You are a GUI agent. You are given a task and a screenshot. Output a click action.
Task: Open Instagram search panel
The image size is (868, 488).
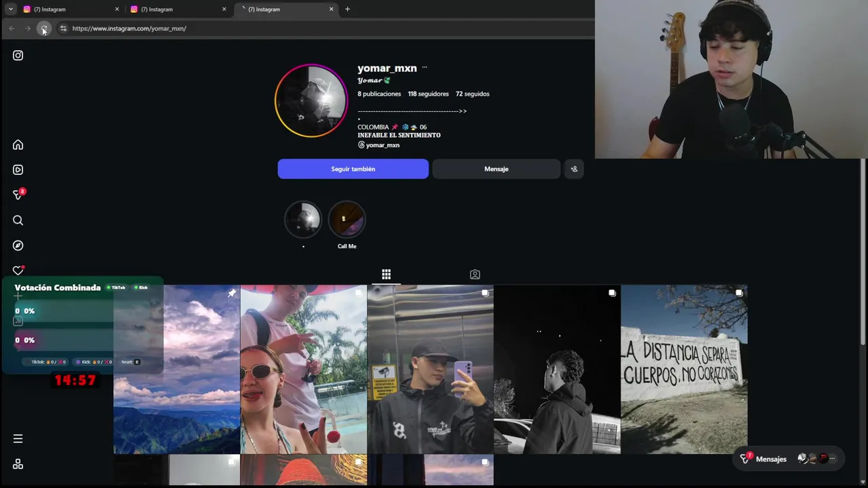(x=18, y=220)
